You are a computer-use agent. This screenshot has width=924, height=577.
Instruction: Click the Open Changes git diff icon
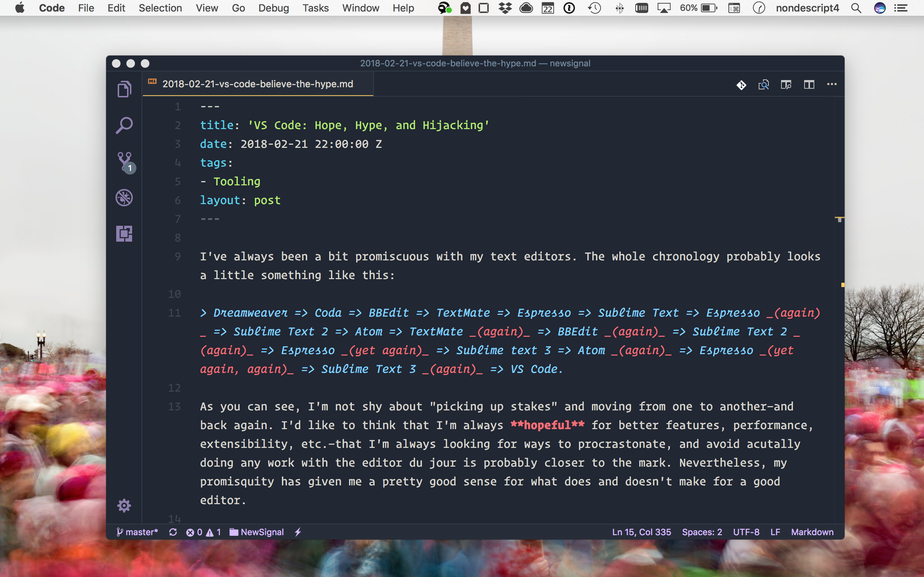pos(741,85)
